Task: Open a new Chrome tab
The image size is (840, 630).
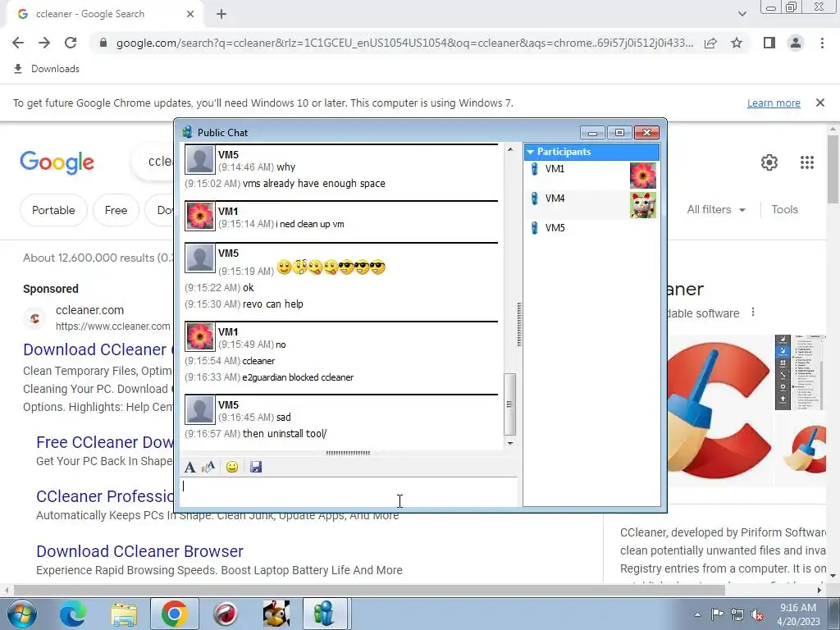Action: coord(221,15)
